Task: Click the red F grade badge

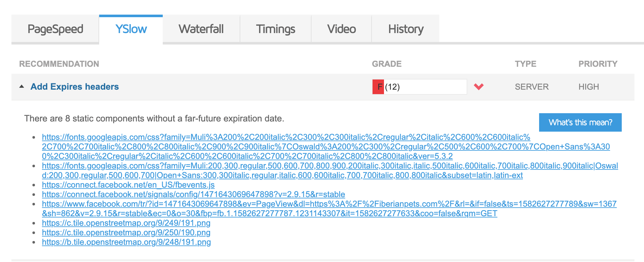Action: [x=378, y=87]
